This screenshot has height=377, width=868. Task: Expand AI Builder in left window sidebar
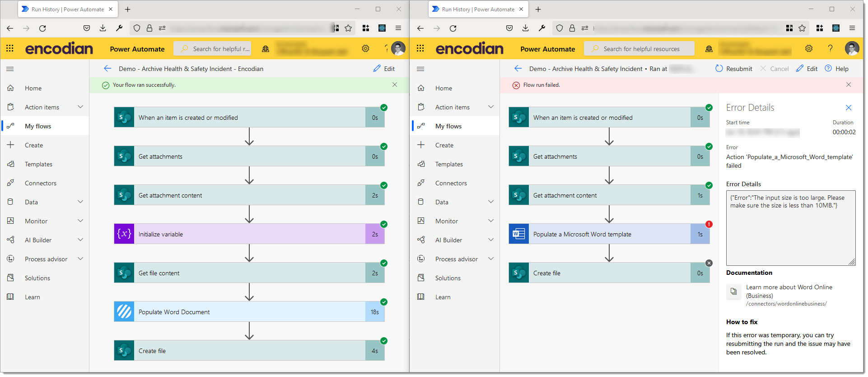pyautogui.click(x=80, y=240)
